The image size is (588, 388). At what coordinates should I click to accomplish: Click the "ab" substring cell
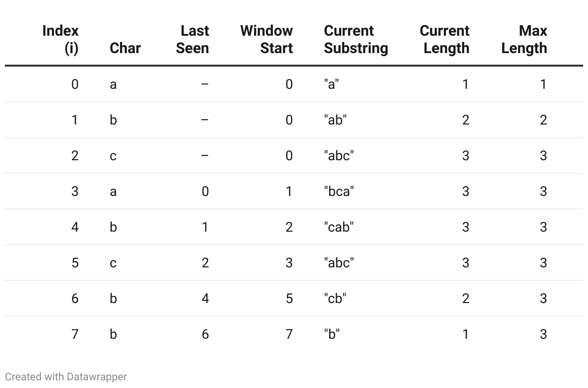335,120
